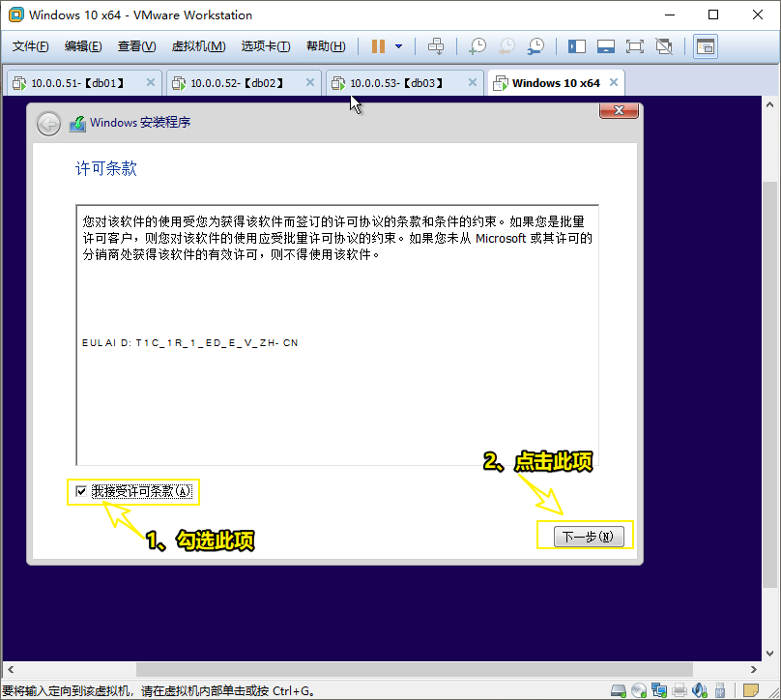Click the sound card status icon
781x700 pixels.
[700, 690]
